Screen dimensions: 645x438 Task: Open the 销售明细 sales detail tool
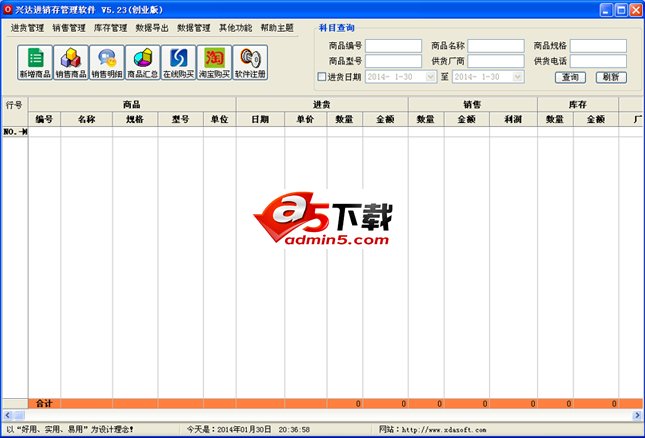pyautogui.click(x=107, y=63)
